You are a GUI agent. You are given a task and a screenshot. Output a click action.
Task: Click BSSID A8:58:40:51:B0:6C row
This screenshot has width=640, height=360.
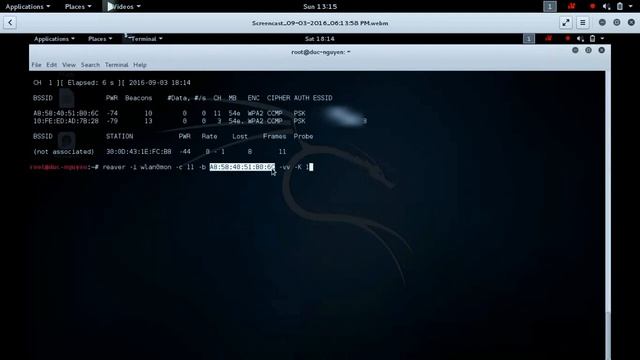coord(169,113)
